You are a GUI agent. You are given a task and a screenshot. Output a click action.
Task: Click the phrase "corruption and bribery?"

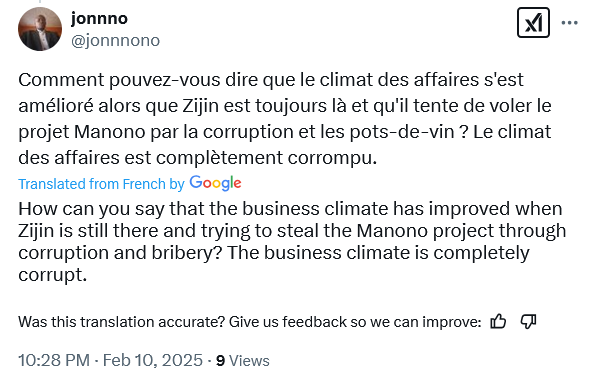[x=121, y=252]
